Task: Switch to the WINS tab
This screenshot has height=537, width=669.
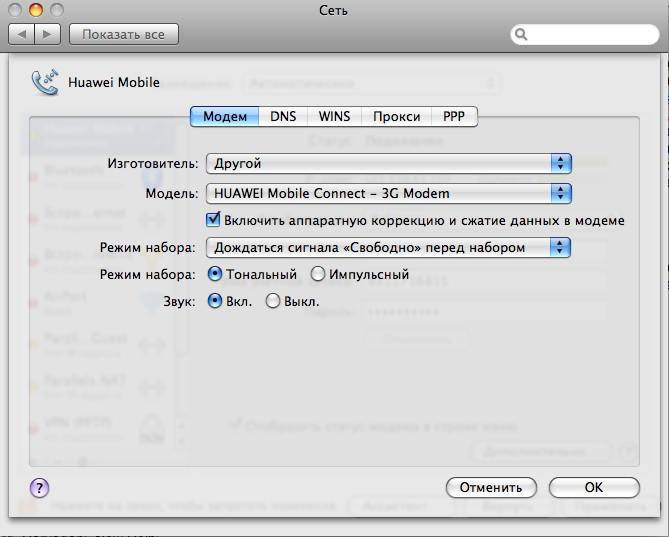Action: 334,116
